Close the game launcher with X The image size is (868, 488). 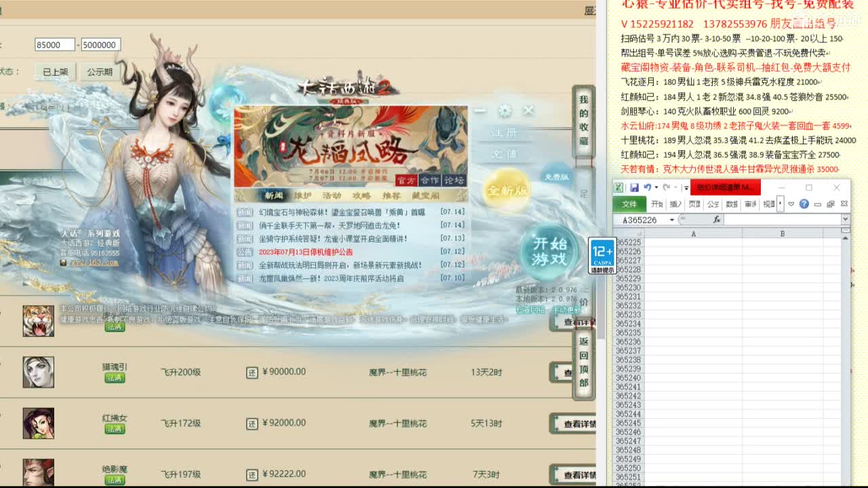tap(529, 110)
